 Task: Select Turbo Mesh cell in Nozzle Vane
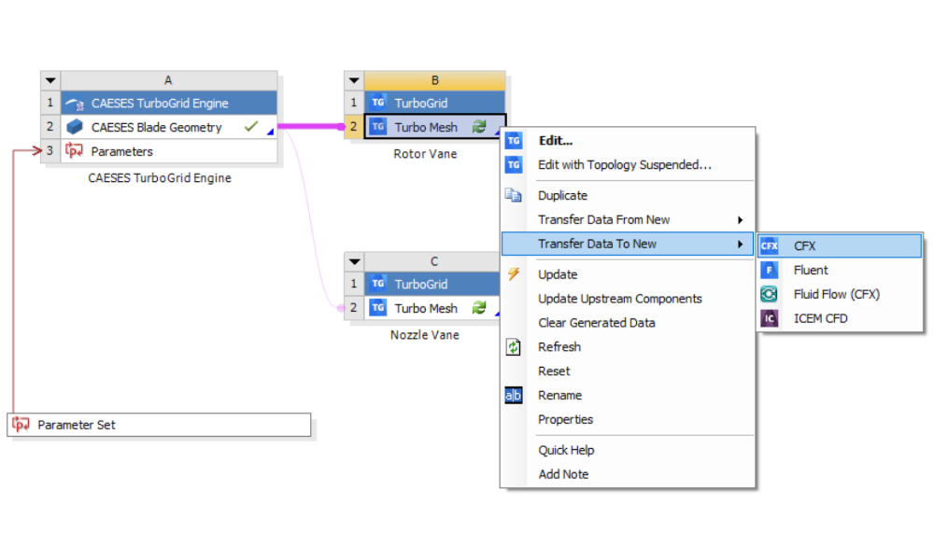426,308
